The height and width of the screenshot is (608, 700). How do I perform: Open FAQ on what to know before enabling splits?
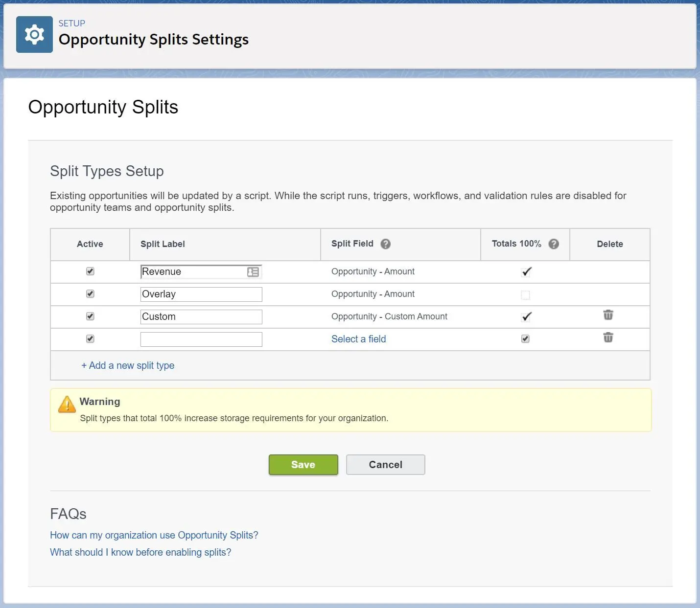(140, 552)
